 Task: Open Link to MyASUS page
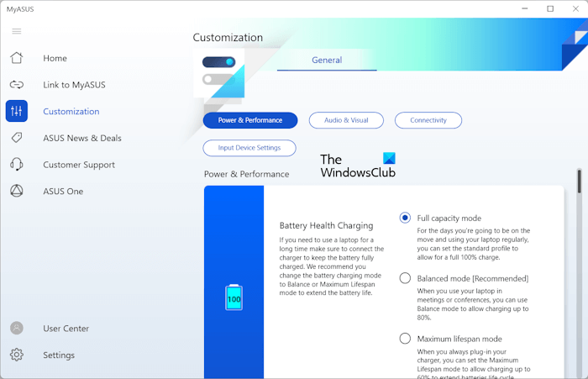click(74, 85)
